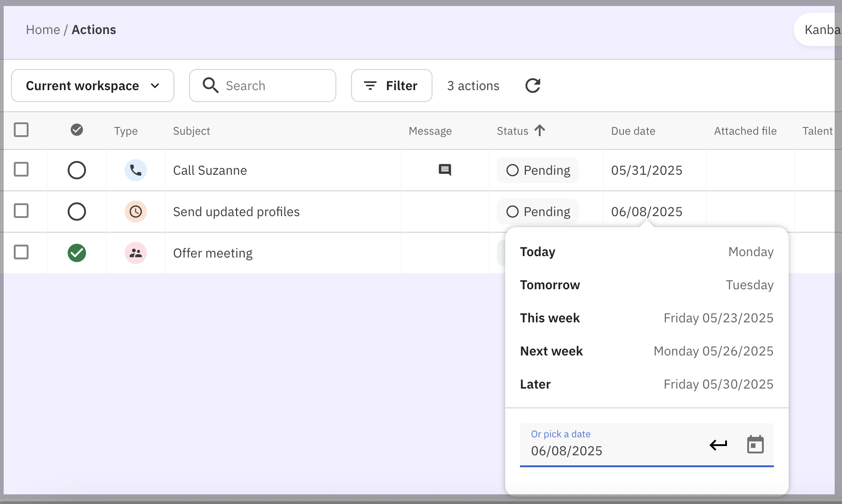
Task: Choose Next week Monday 05/26/2025
Action: coord(647,351)
